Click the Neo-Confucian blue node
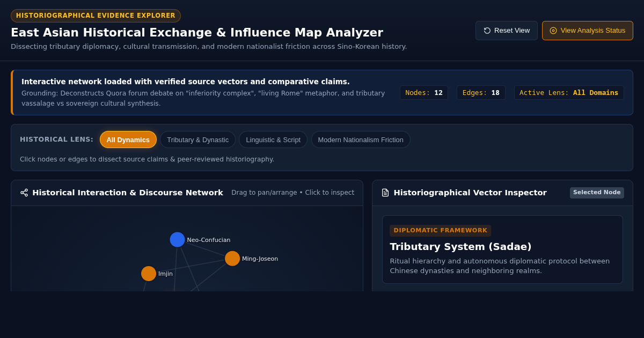644x338 pixels. [x=177, y=240]
